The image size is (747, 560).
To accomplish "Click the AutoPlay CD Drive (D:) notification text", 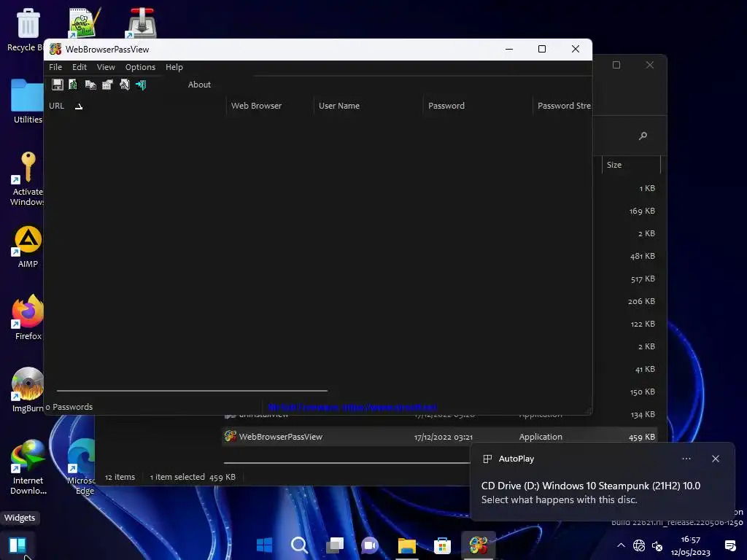I will (x=591, y=486).
